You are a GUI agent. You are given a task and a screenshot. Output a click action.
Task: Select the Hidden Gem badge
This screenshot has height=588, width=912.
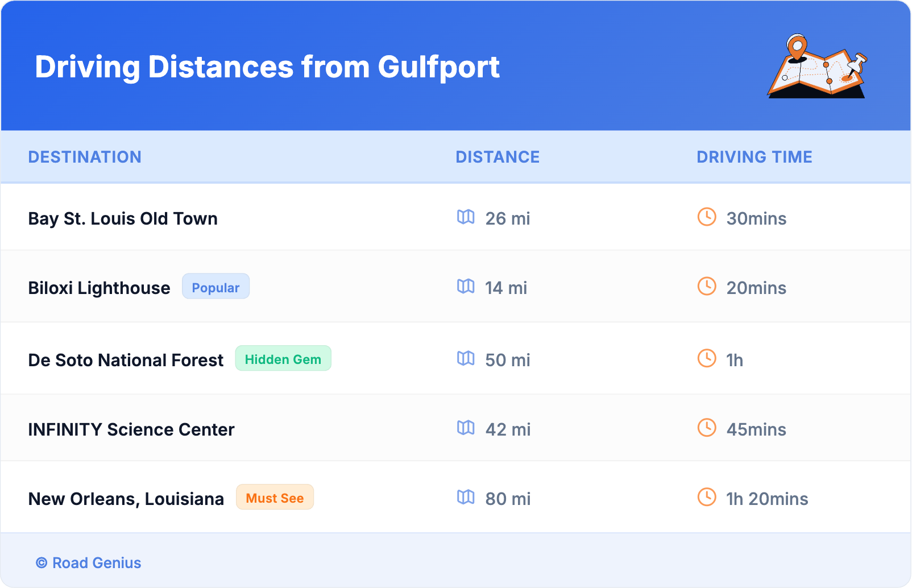pos(283,359)
